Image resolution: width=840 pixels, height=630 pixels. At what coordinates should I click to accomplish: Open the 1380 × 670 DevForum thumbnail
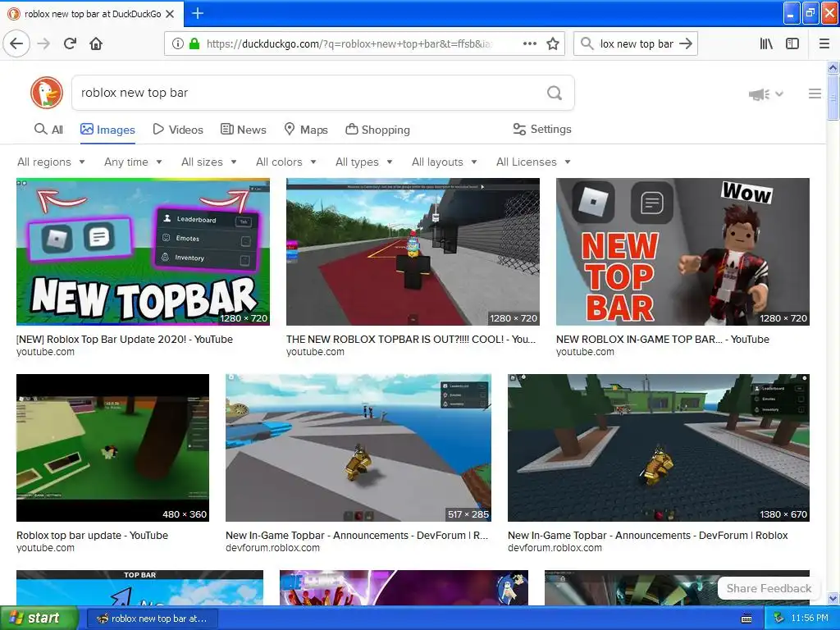[x=659, y=448]
